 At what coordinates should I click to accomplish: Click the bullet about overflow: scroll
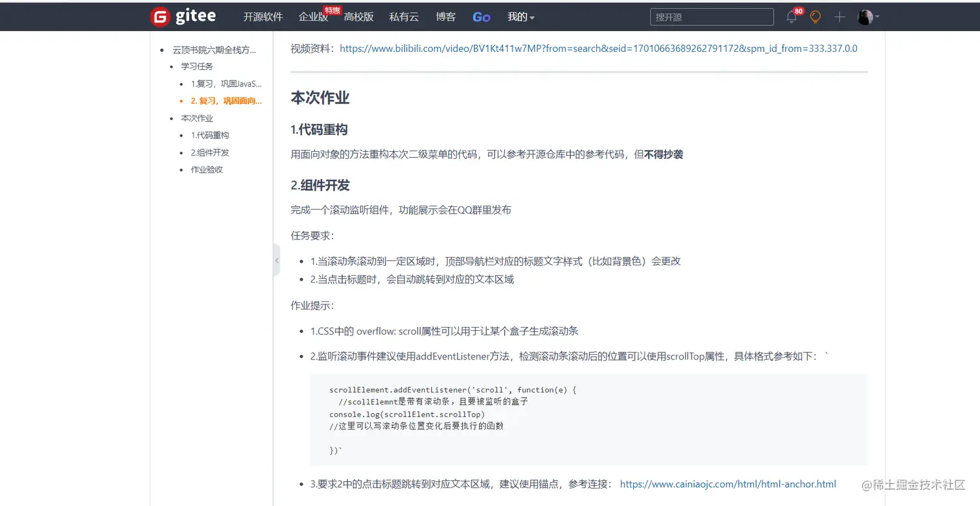point(444,331)
